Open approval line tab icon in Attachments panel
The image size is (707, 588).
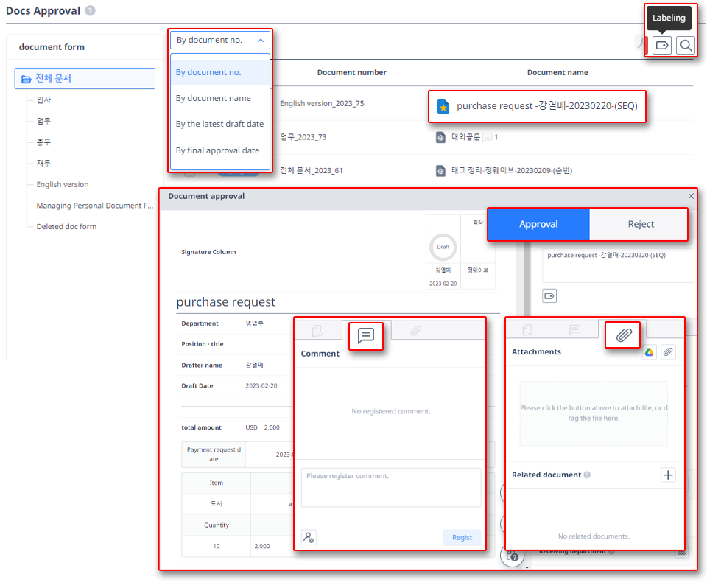click(527, 330)
